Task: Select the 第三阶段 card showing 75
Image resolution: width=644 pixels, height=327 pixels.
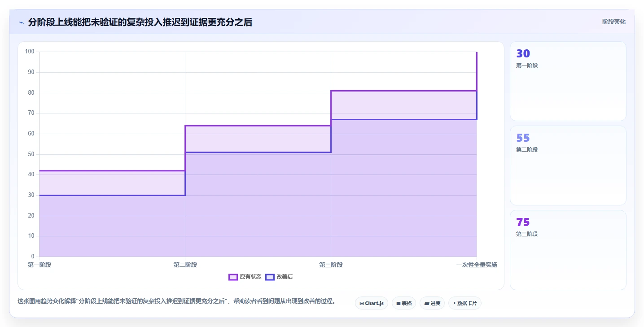Action: click(x=568, y=250)
